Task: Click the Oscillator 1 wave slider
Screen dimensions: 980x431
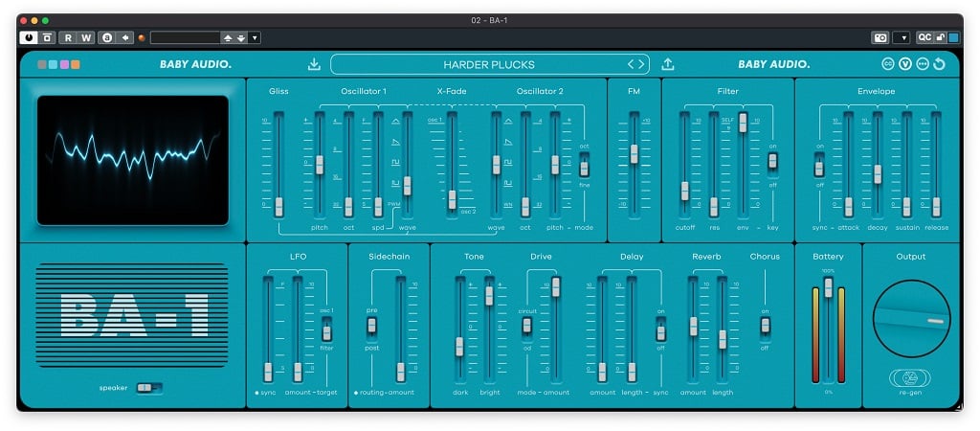Action: tap(407, 186)
